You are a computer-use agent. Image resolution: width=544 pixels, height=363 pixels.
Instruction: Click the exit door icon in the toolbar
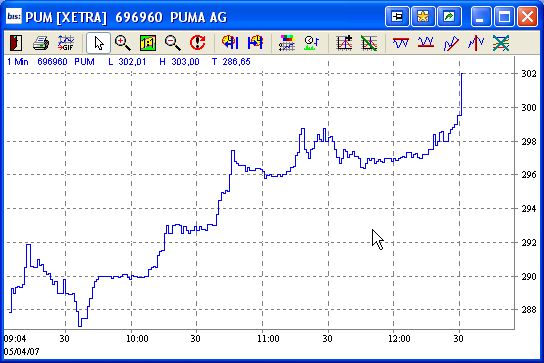16,43
